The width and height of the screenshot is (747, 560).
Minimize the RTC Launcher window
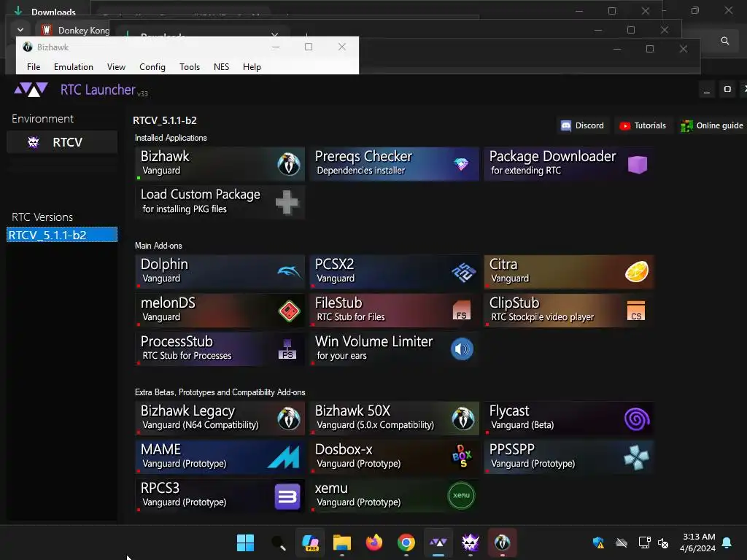pyautogui.click(x=707, y=90)
